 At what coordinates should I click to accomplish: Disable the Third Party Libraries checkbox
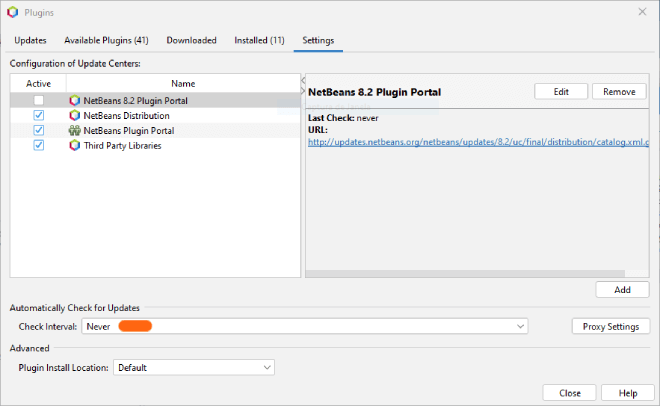coord(38,145)
